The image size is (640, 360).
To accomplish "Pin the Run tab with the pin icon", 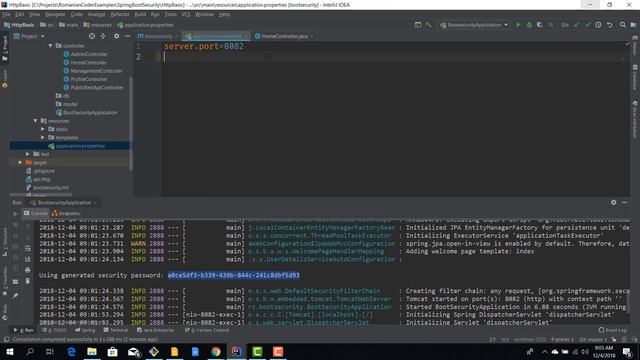I will 16,295.
